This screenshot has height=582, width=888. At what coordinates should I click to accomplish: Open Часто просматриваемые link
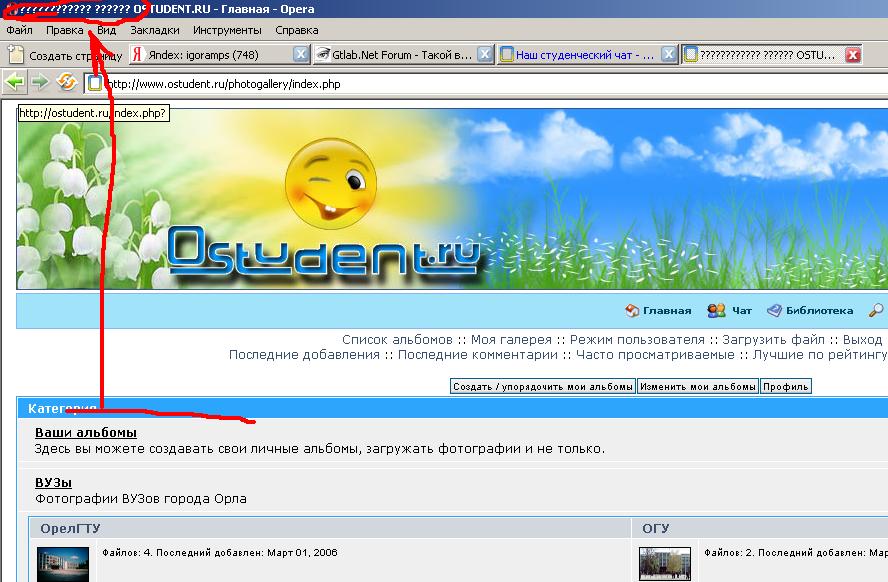tap(655, 354)
